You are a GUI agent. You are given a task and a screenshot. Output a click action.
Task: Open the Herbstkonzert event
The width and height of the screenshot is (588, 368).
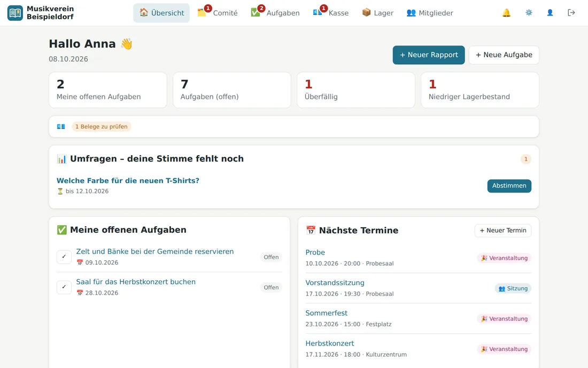point(330,343)
